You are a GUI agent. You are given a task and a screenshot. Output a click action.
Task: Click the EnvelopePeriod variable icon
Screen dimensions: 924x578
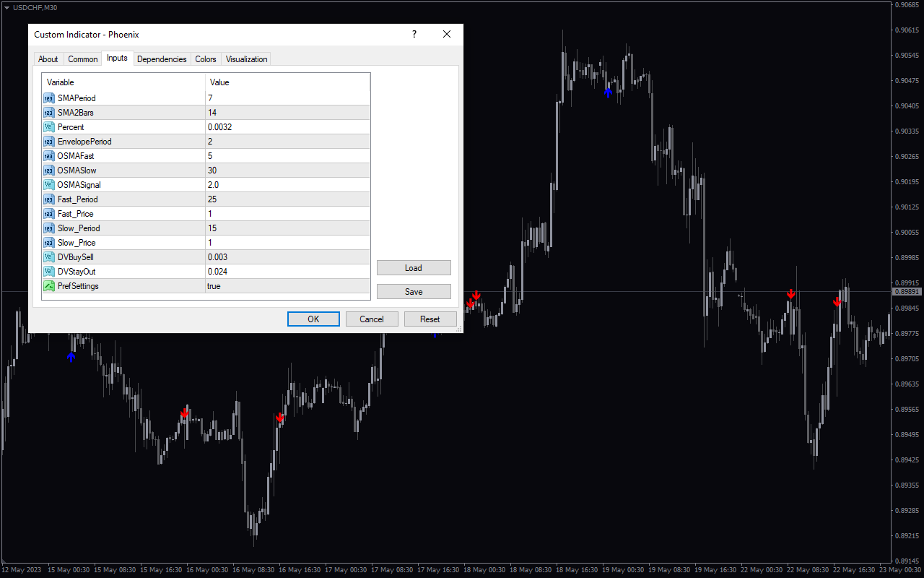pyautogui.click(x=49, y=142)
